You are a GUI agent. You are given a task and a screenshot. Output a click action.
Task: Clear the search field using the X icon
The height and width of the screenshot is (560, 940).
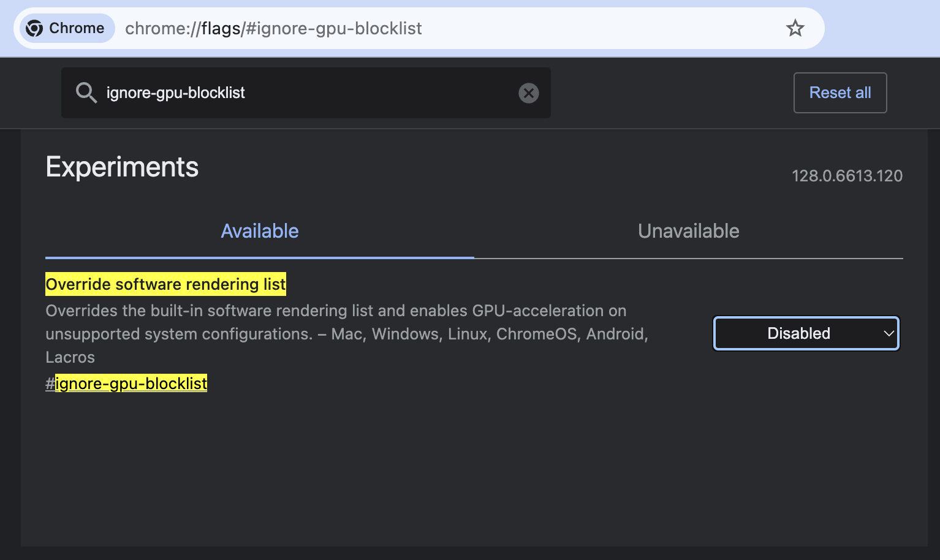coord(528,93)
